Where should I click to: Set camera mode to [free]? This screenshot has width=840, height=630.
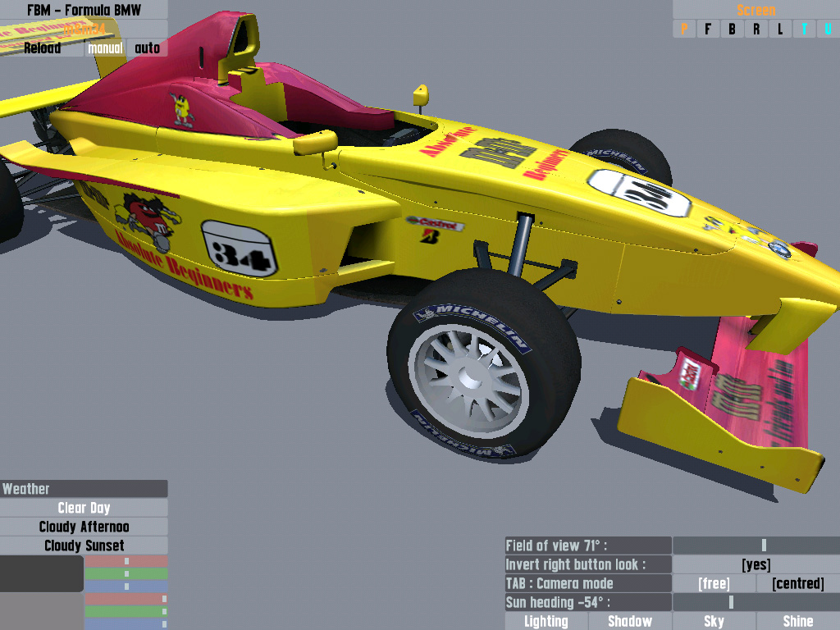click(x=714, y=583)
